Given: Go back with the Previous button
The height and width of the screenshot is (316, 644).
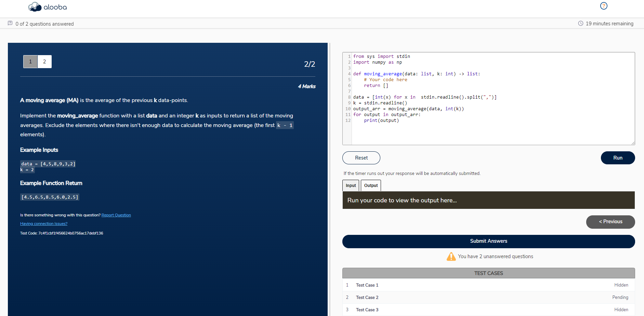Looking at the screenshot, I should point(610,222).
